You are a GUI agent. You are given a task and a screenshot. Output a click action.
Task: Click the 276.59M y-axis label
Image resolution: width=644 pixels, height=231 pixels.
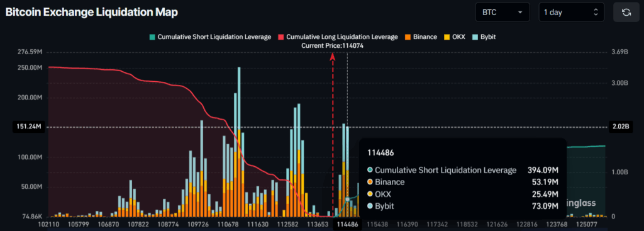click(31, 52)
